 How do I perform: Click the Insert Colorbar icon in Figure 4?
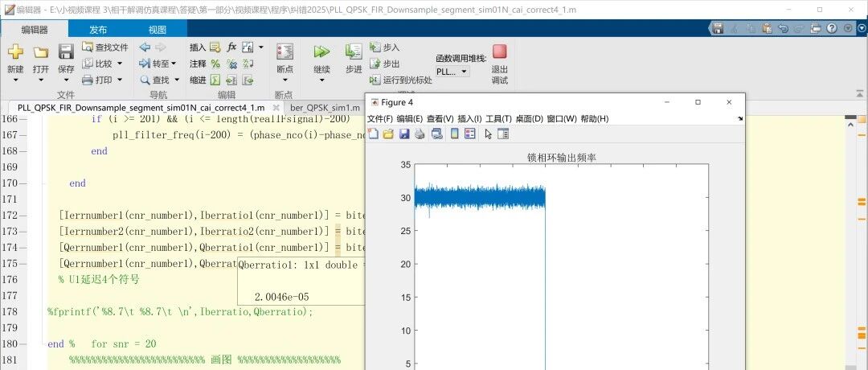pyautogui.click(x=454, y=134)
